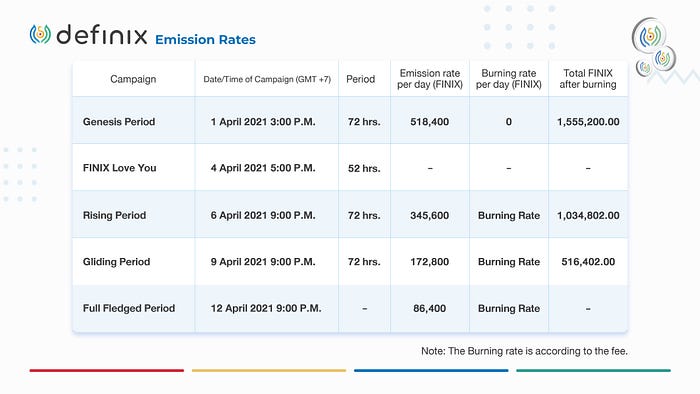
Task: Click the definix brand wordmark
Action: 102,34
